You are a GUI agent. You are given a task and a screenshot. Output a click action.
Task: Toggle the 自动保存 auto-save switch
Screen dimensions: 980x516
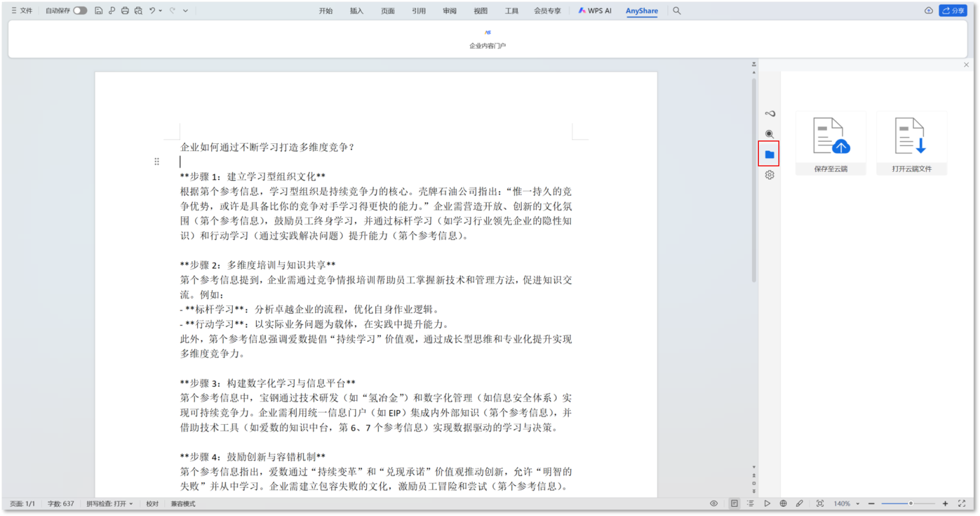(x=80, y=10)
